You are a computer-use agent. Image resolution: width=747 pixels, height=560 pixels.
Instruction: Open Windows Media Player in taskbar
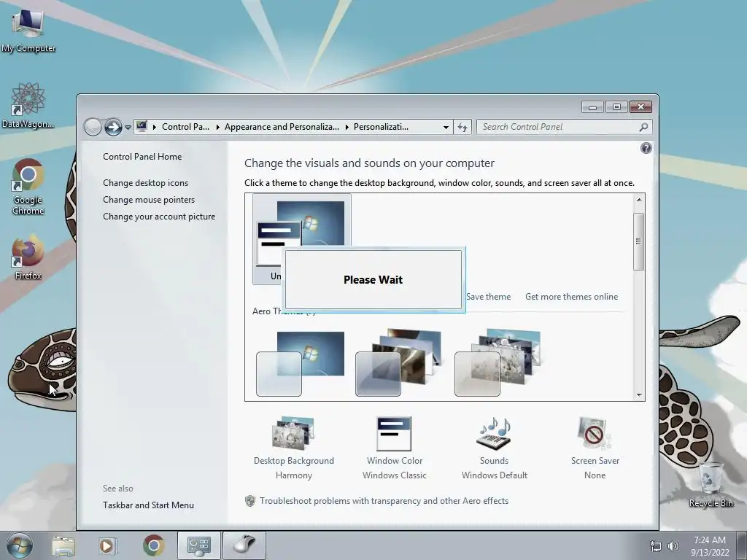(108, 545)
